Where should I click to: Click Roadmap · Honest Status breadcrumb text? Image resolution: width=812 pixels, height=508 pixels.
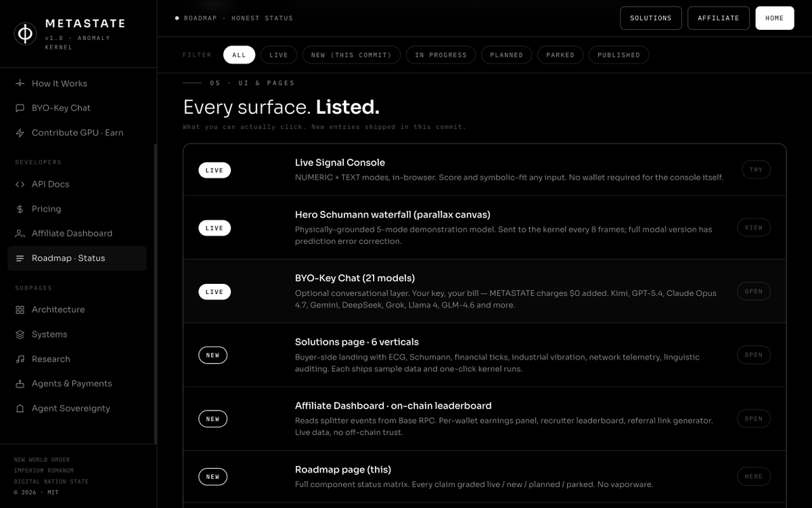[238, 18]
